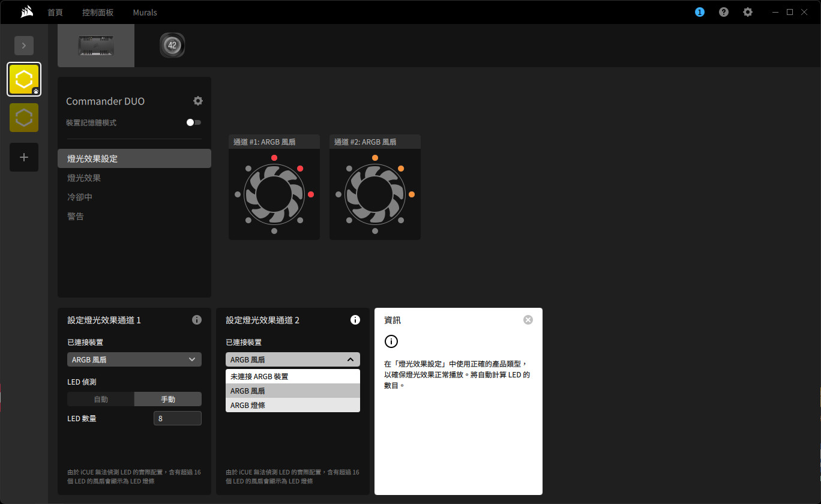
Task: Click the info icon for lighting channel 1
Action: point(196,320)
